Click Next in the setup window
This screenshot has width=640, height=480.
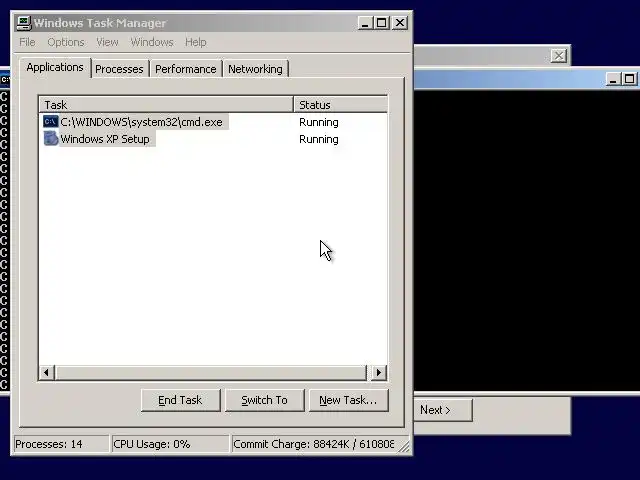pyautogui.click(x=443, y=410)
